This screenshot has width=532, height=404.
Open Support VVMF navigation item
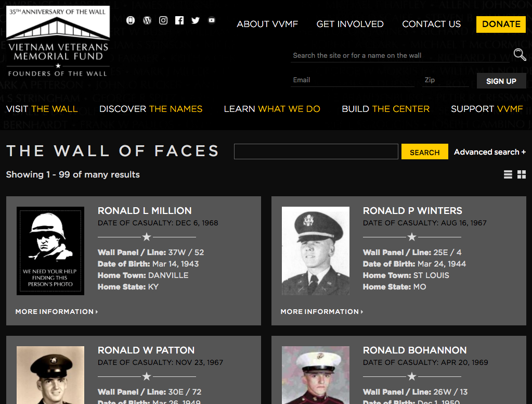pos(487,109)
